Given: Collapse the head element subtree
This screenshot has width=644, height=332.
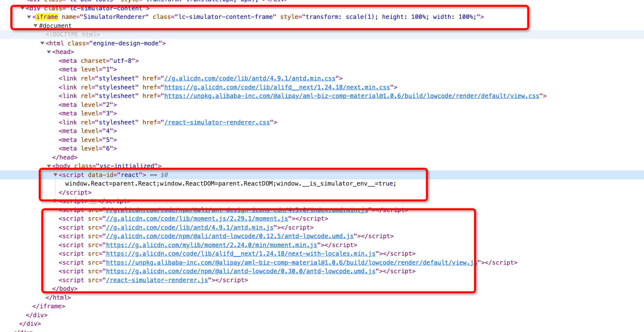Looking at the screenshot, I should click(49, 52).
